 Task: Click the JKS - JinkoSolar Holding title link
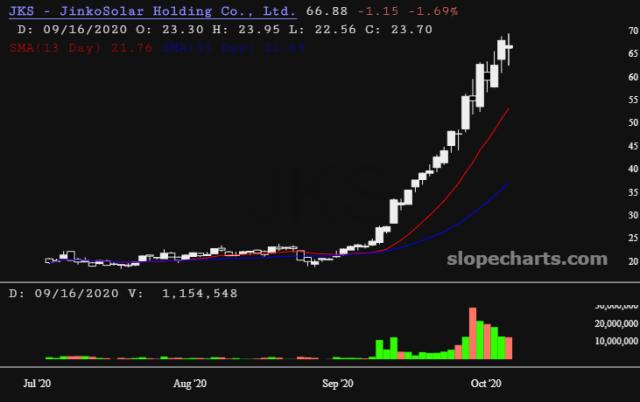click(x=152, y=12)
